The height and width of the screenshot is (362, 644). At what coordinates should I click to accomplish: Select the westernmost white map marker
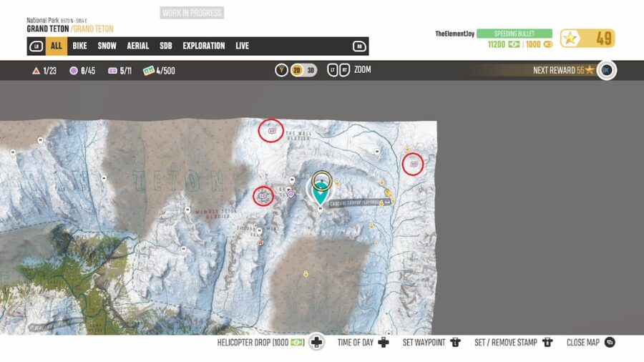[x=13, y=153]
